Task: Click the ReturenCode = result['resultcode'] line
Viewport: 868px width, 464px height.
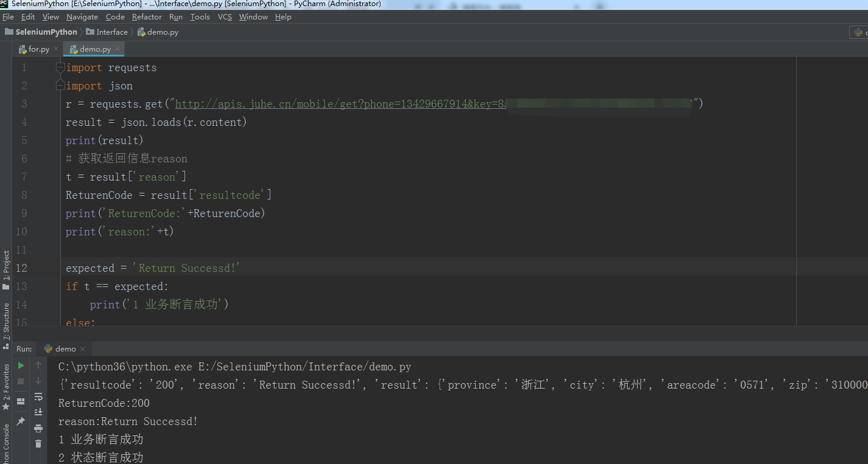Action: (169, 195)
